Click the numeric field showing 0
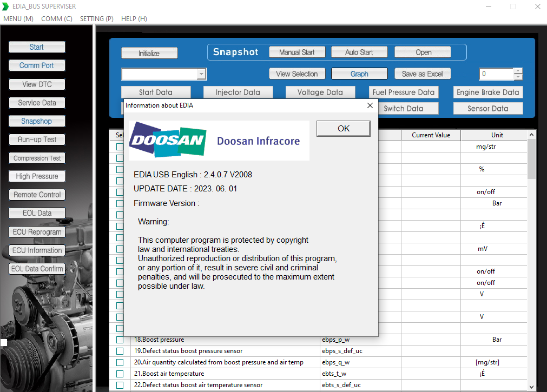 tap(496, 74)
